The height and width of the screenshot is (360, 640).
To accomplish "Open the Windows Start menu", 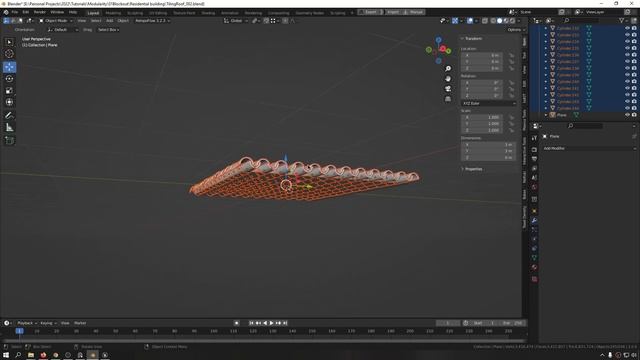I will coord(6,355).
